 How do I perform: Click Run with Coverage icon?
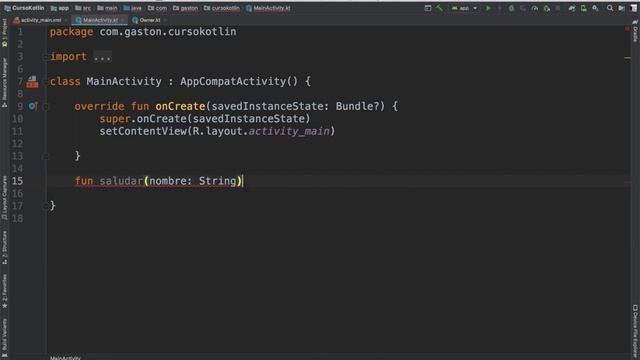pos(523,8)
